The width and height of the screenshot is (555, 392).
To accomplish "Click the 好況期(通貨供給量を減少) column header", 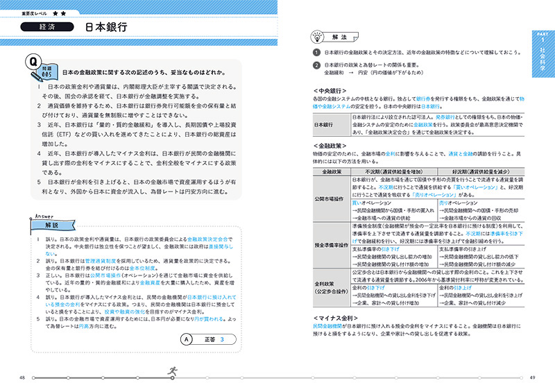I will pos(481,172).
